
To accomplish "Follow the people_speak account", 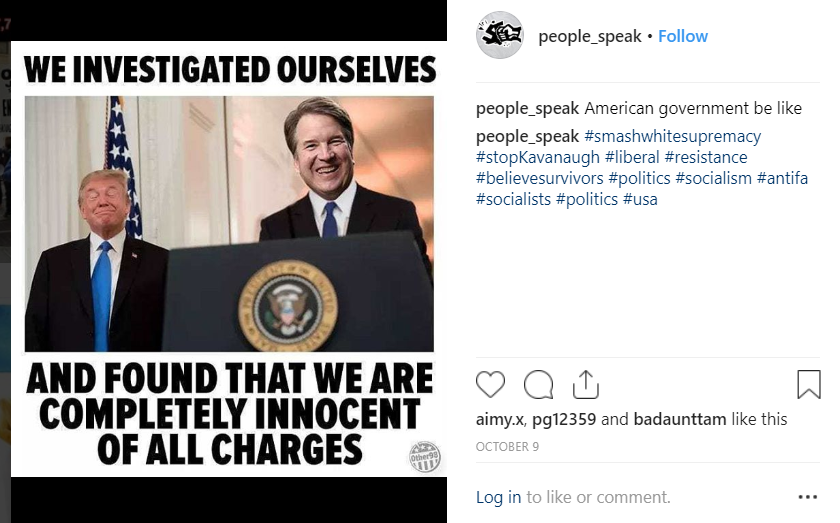I will point(682,36).
